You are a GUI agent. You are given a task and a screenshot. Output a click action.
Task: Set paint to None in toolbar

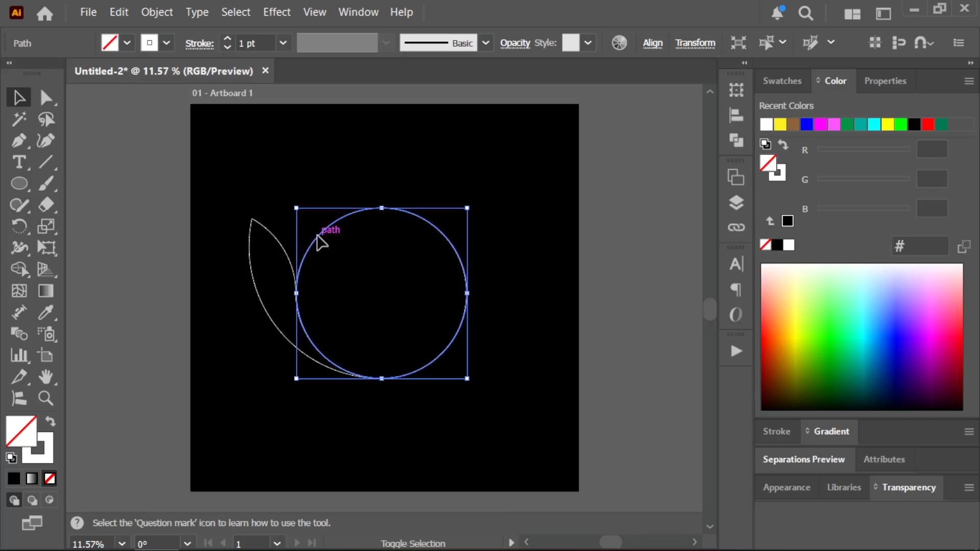[50, 479]
